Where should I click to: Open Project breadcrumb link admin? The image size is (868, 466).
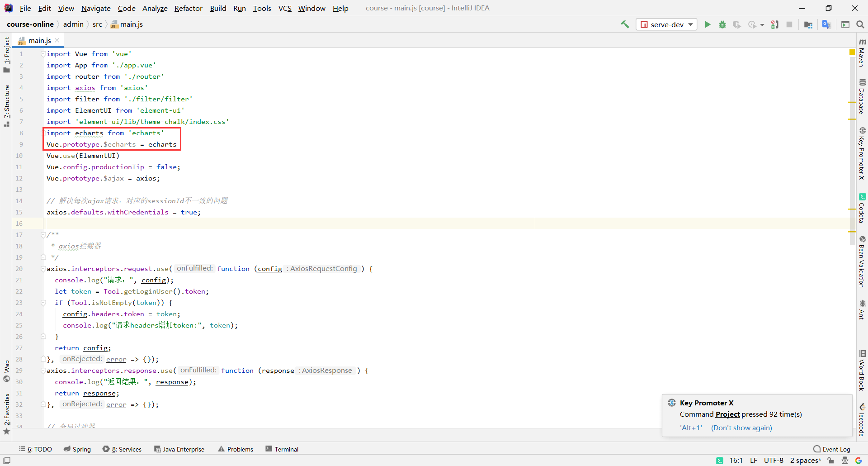click(x=72, y=24)
